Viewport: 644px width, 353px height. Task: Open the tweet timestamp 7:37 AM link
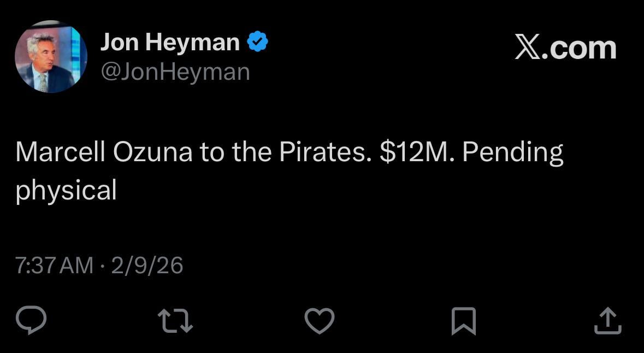[x=52, y=265]
